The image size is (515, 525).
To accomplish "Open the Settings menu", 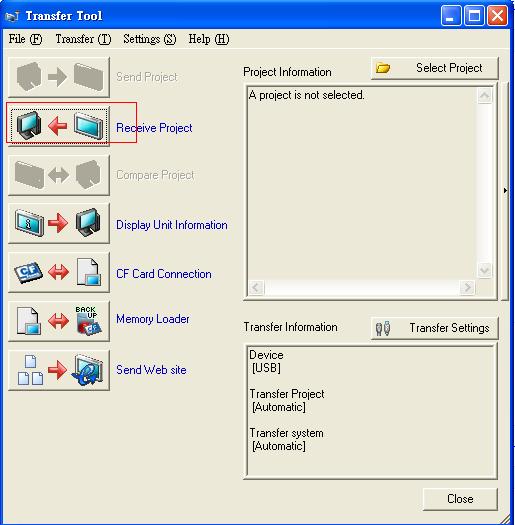I will [149, 39].
